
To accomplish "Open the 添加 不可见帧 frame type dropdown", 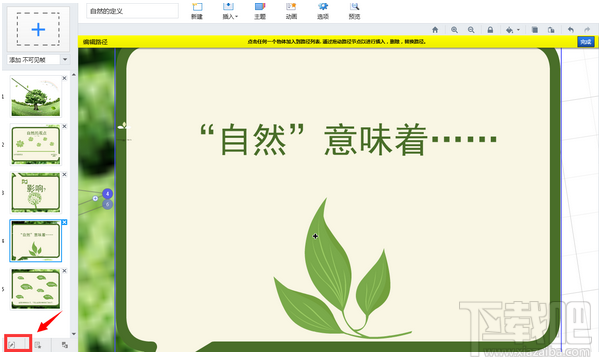I will point(65,60).
